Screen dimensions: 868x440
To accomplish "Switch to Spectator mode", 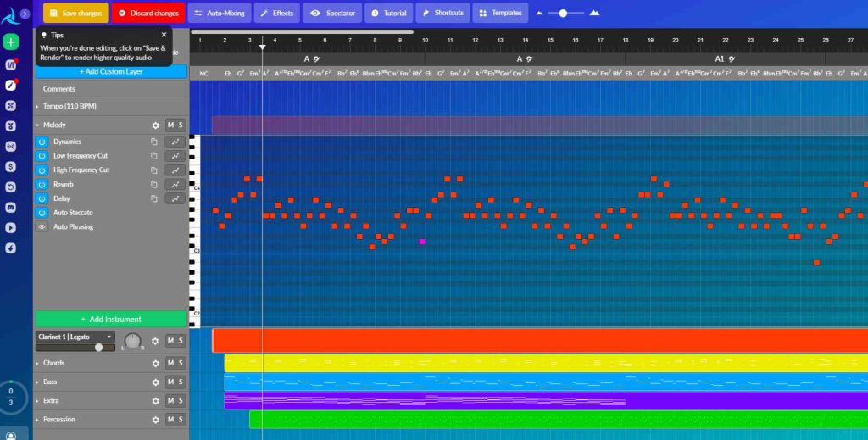I will pyautogui.click(x=332, y=13).
